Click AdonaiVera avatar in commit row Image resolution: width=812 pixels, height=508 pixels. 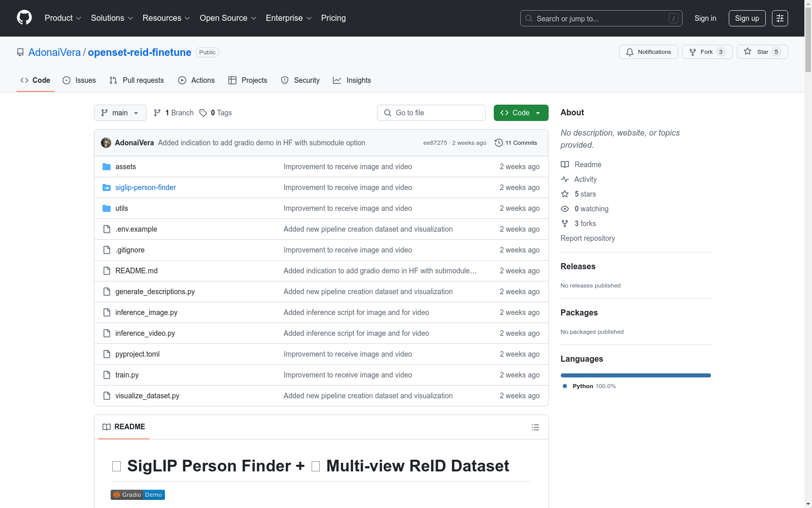click(106, 143)
